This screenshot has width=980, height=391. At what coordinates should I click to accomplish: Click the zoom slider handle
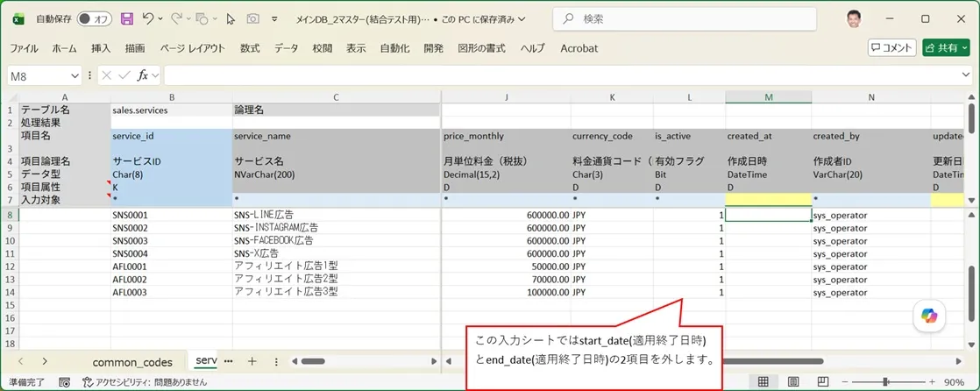pos(885,381)
